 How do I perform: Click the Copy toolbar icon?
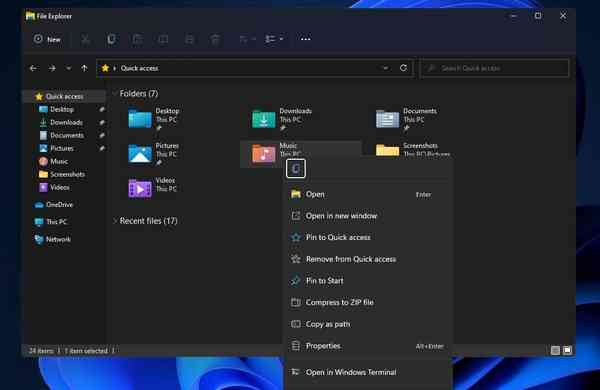(111, 39)
